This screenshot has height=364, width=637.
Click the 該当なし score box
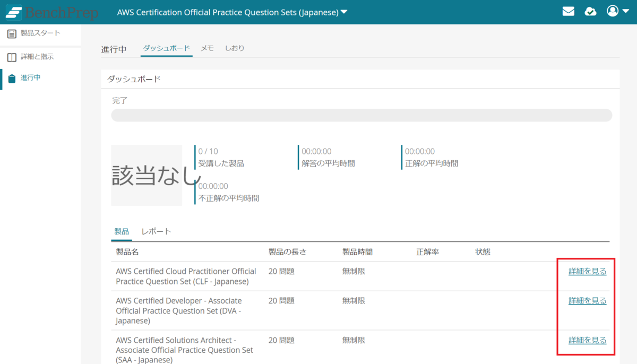click(147, 175)
